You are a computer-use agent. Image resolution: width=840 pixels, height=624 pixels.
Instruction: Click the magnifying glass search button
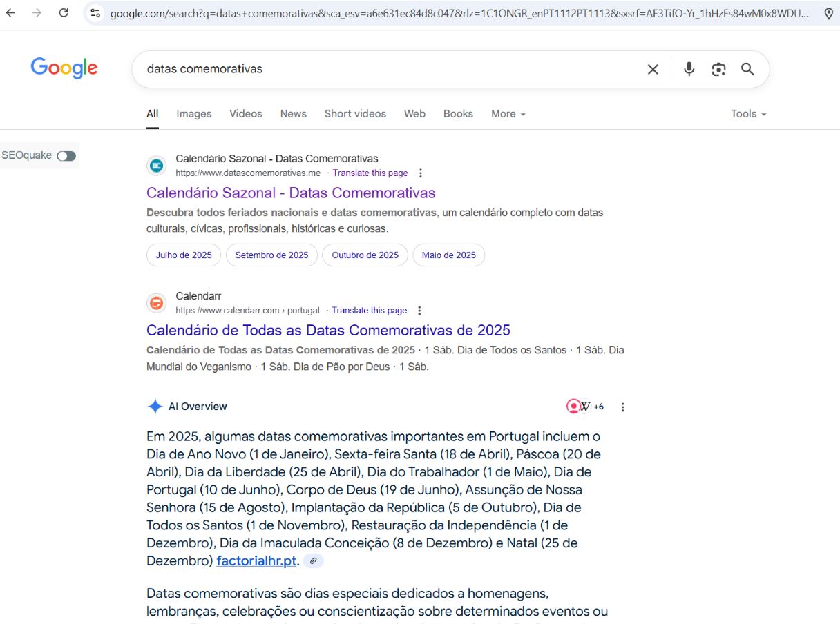747,69
